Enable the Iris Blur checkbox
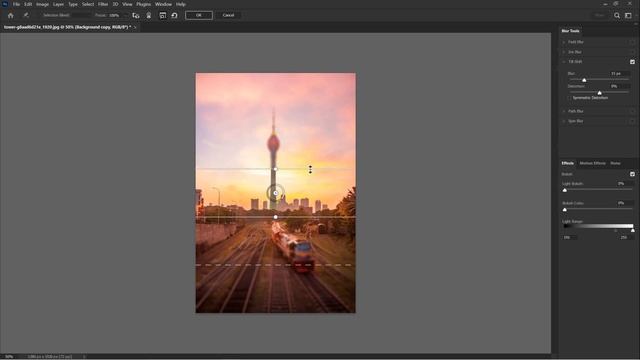The image size is (640, 360). (x=632, y=52)
